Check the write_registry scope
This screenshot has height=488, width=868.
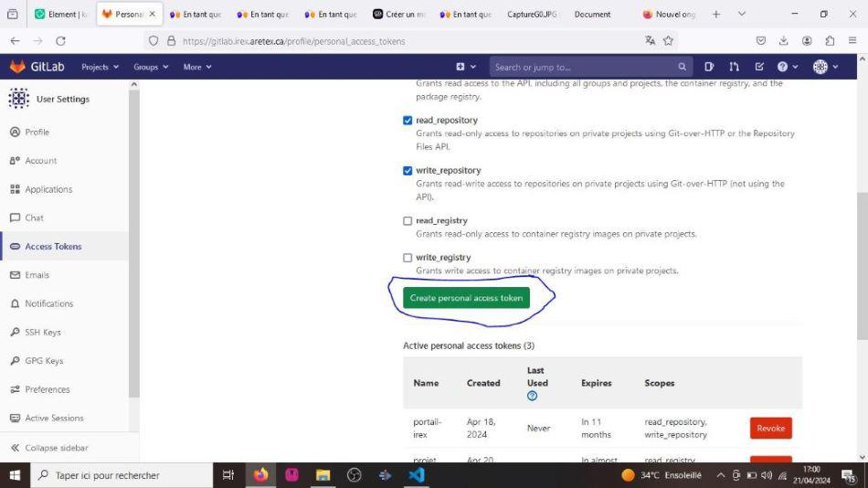(x=408, y=258)
